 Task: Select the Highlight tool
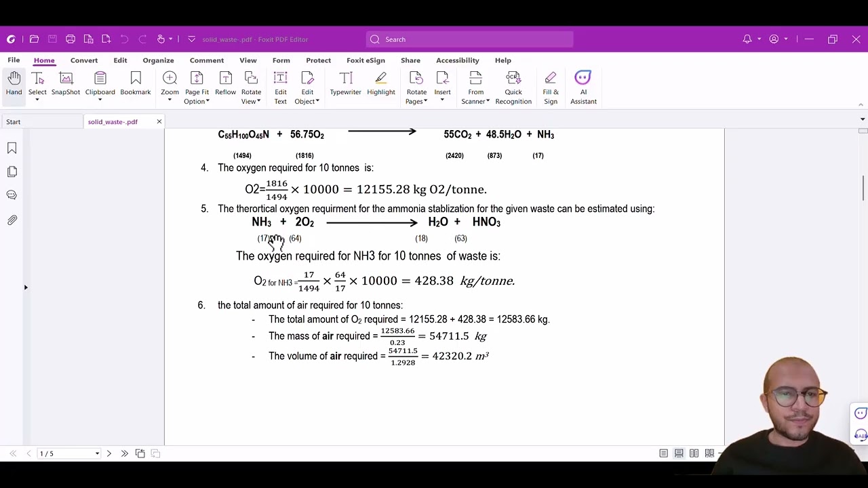[380, 84]
